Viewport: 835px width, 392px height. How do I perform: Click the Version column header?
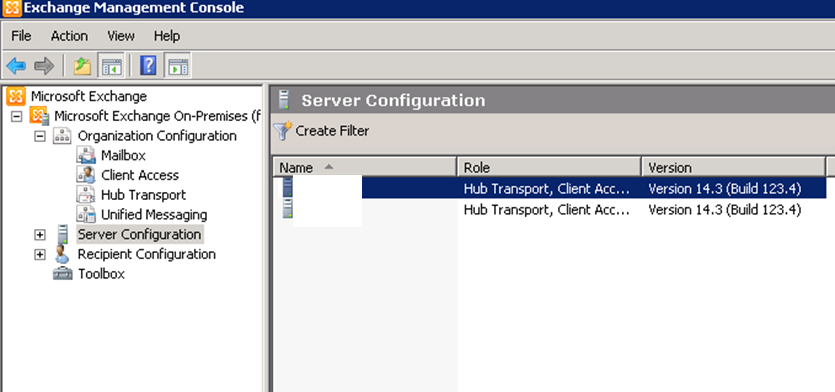[733, 167]
